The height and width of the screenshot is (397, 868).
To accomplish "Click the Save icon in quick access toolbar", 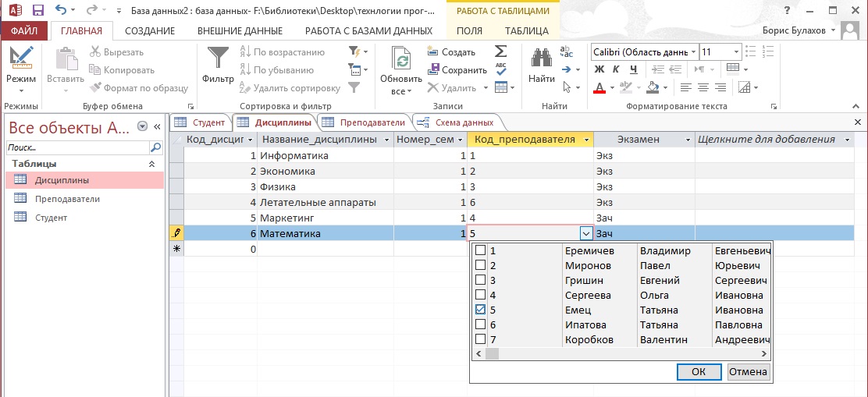I will pyautogui.click(x=37, y=11).
